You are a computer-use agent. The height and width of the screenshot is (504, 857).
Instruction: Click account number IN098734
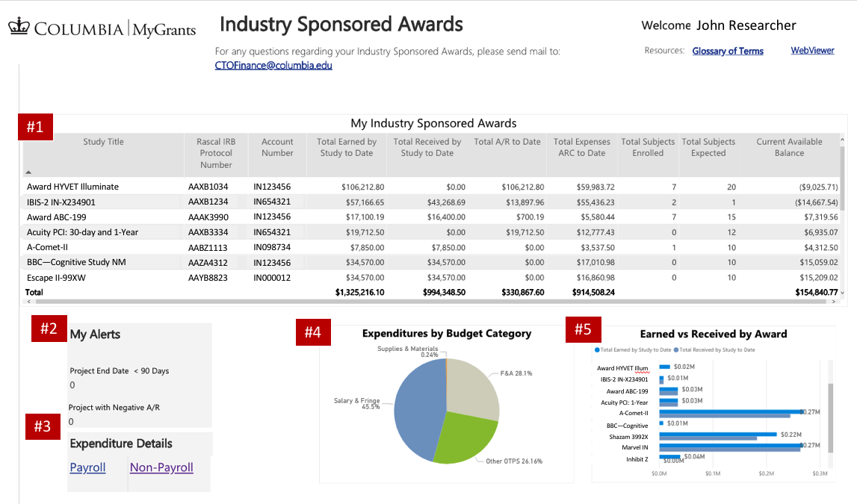click(272, 247)
